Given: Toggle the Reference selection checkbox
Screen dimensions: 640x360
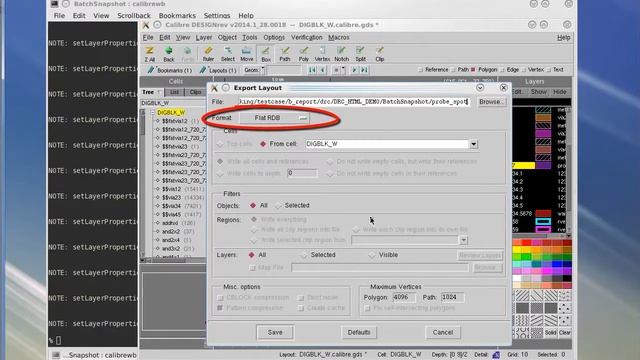Looking at the screenshot, I should click(420, 70).
